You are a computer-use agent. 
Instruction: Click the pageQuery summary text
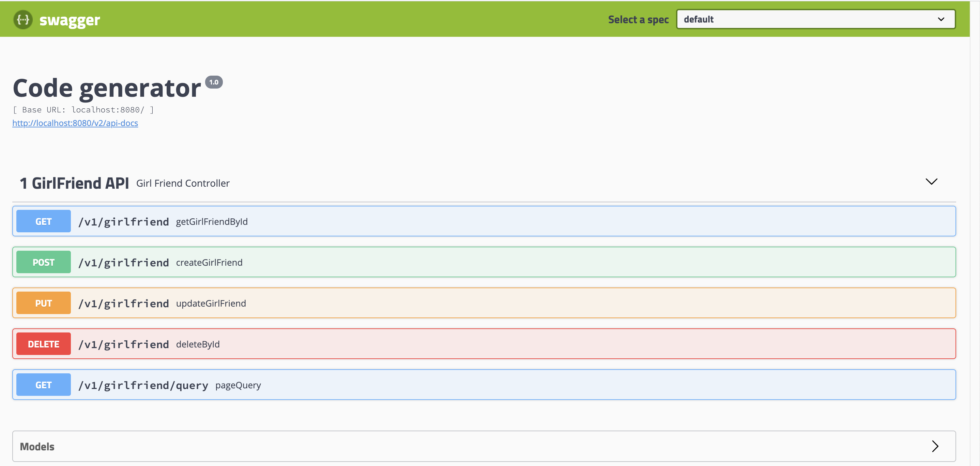238,385
